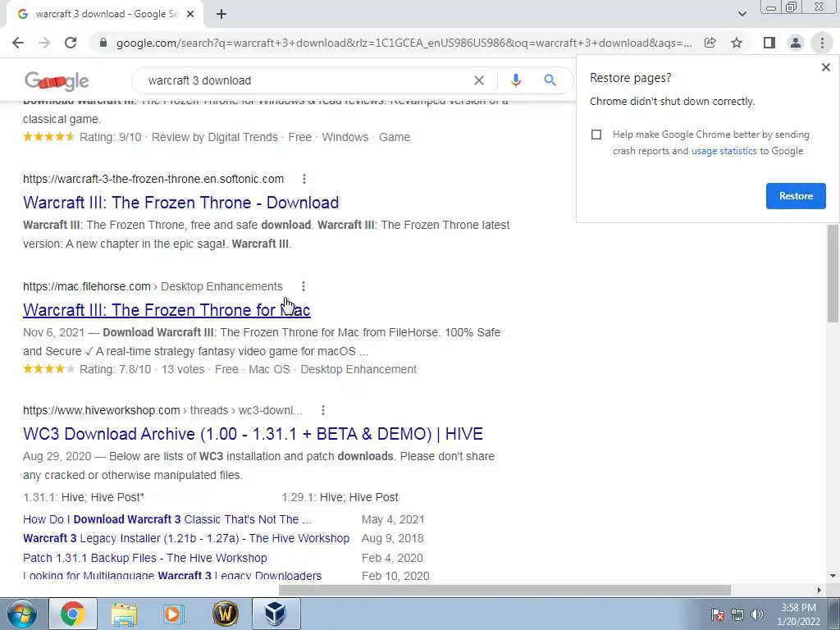Click 'Rating: 7.8/10' text
This screenshot has width=840, height=630.
tap(115, 370)
